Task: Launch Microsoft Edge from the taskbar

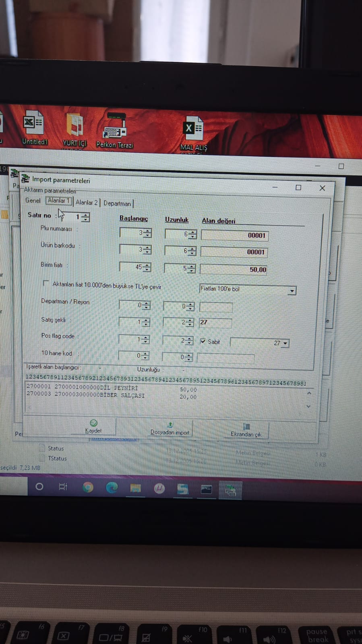Action: point(112,488)
